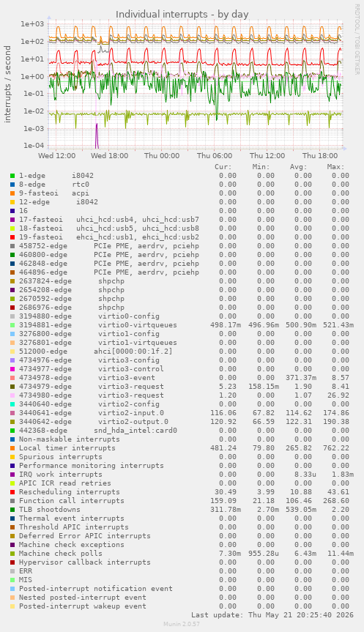Screen dimensions: 364x632
Task: Click the gray Function call interrupts swatch
Action: [x=12, y=501]
